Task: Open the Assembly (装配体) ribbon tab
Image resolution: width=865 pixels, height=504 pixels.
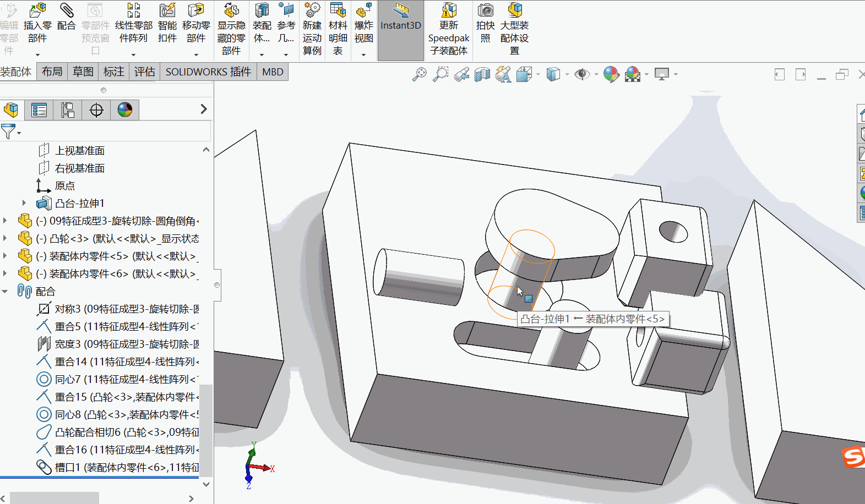Action: [x=16, y=72]
